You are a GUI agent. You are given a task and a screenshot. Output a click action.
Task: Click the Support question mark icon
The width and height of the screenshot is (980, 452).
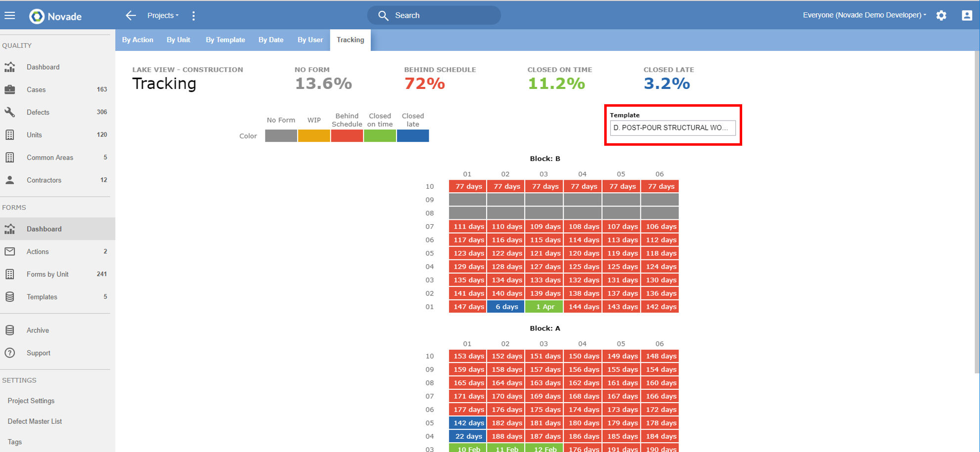(10, 353)
